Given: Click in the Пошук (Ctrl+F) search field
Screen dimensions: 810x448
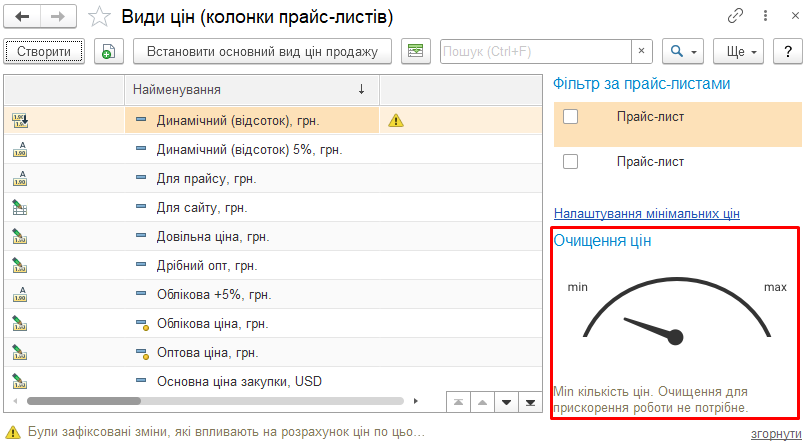Looking at the screenshot, I should point(536,52).
